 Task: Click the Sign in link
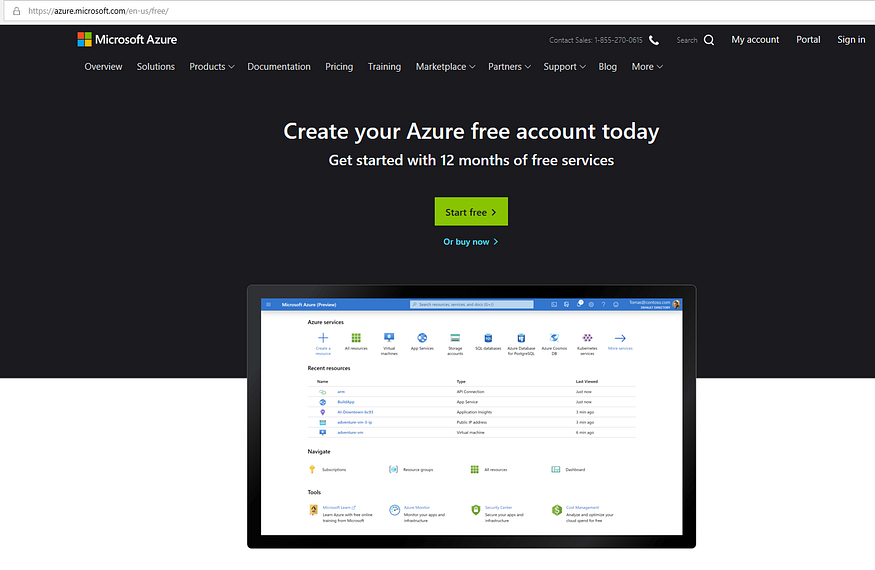(851, 40)
